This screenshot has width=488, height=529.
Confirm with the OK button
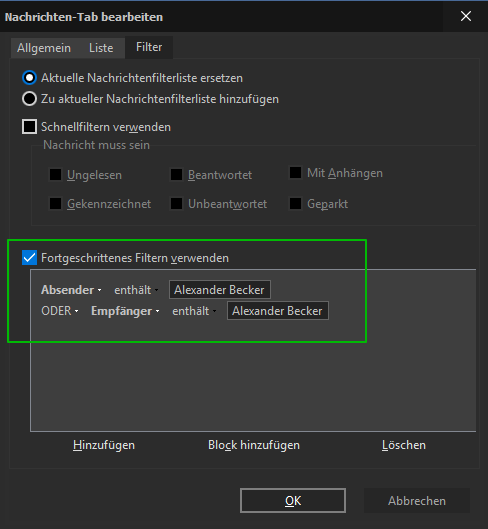click(x=293, y=501)
